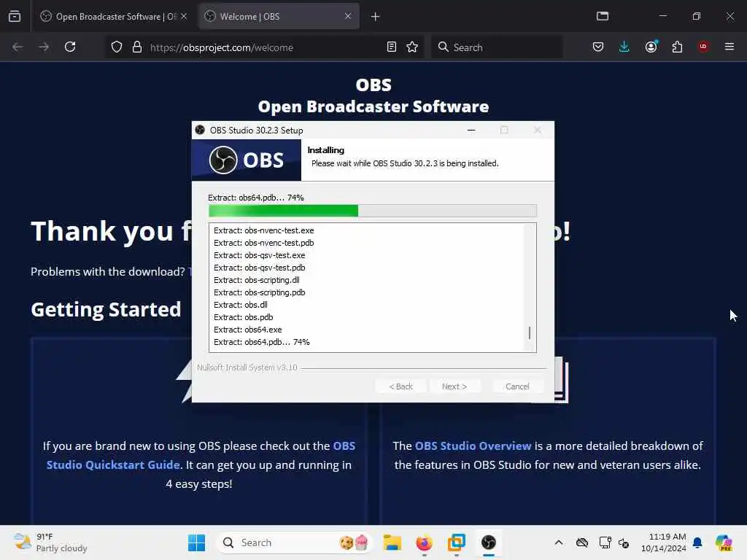Click the OBS installer taskbar icon
Image resolution: width=747 pixels, height=560 pixels.
(x=488, y=542)
